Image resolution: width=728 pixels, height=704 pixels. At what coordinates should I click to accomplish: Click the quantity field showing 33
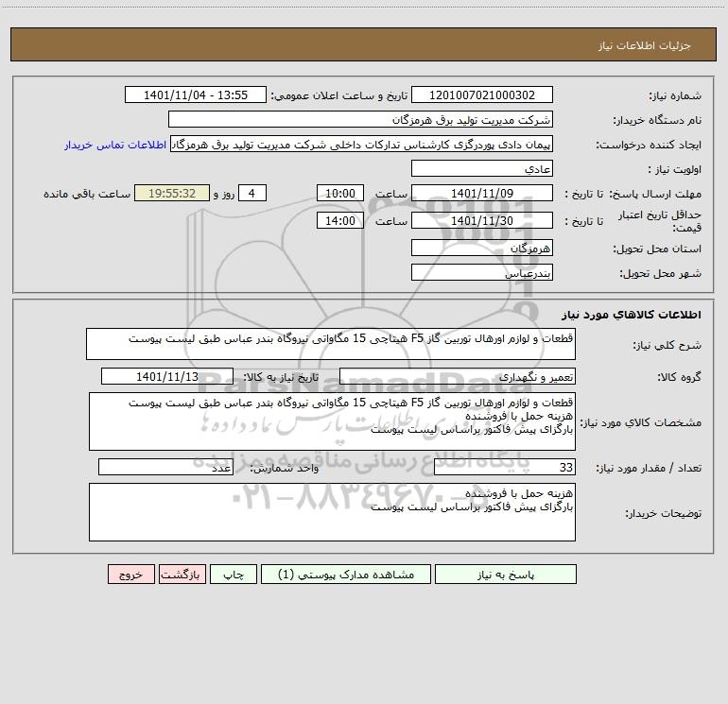[x=505, y=468]
